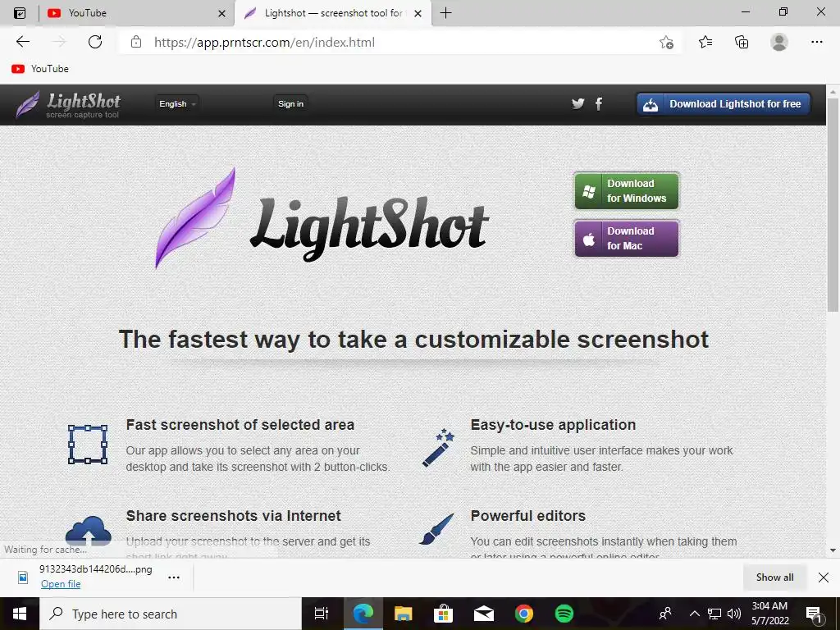The height and width of the screenshot is (630, 840).
Task: Open Spotify from the taskbar
Action: pos(564,614)
